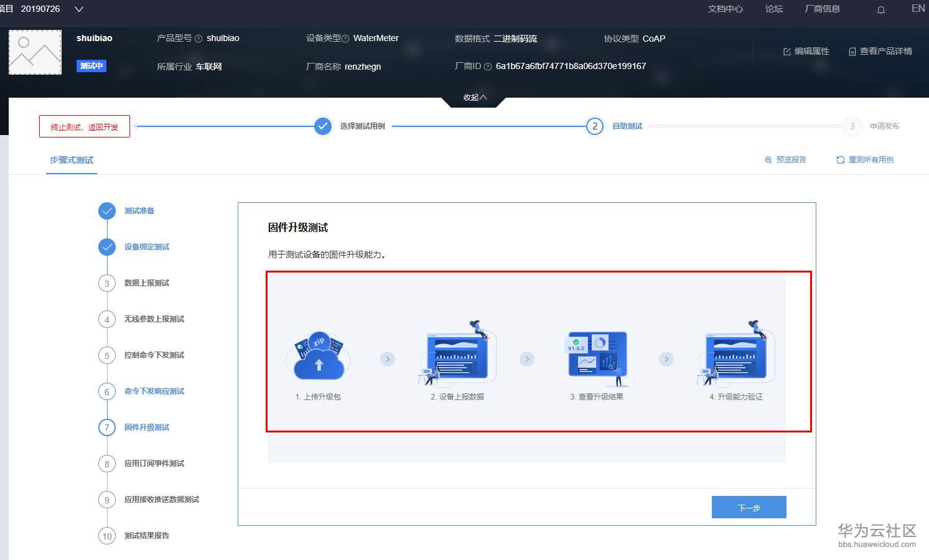Click the arrow after 查看升级结果 step
The height and width of the screenshot is (560, 929).
pyautogui.click(x=666, y=359)
